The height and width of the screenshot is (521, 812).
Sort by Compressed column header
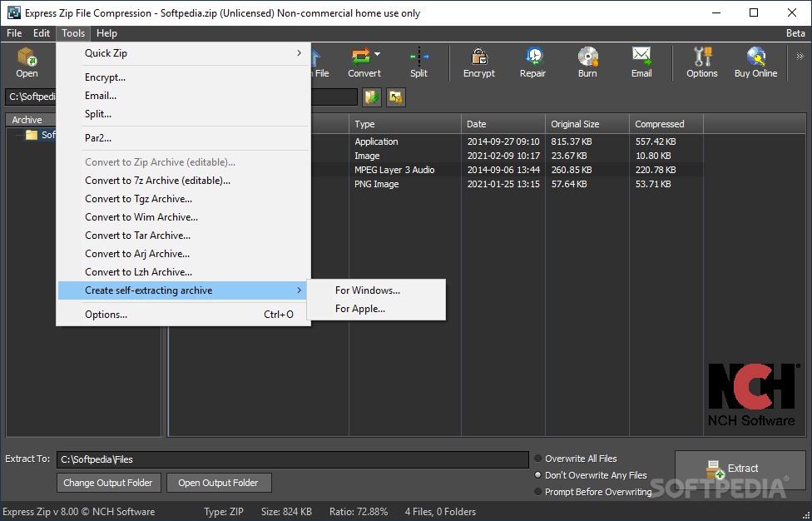[x=666, y=124]
